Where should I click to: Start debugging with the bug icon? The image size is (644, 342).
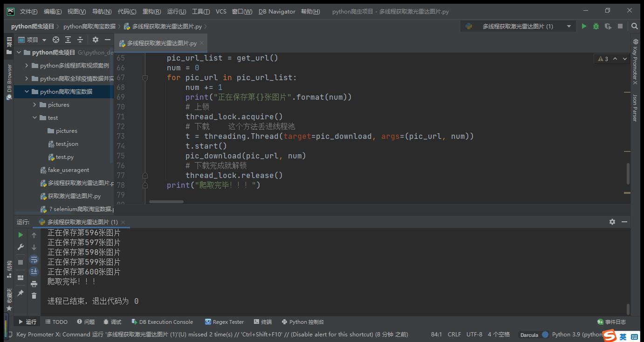[596, 27]
